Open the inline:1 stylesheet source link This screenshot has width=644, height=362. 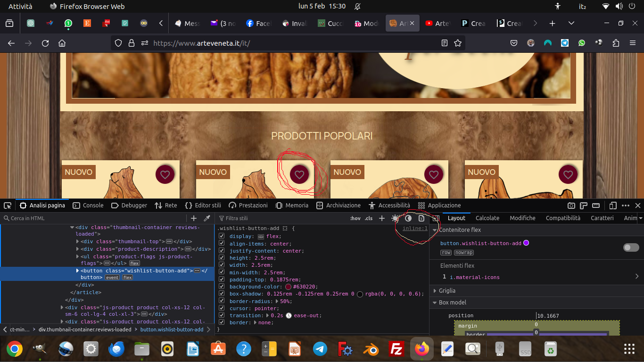[x=415, y=229]
